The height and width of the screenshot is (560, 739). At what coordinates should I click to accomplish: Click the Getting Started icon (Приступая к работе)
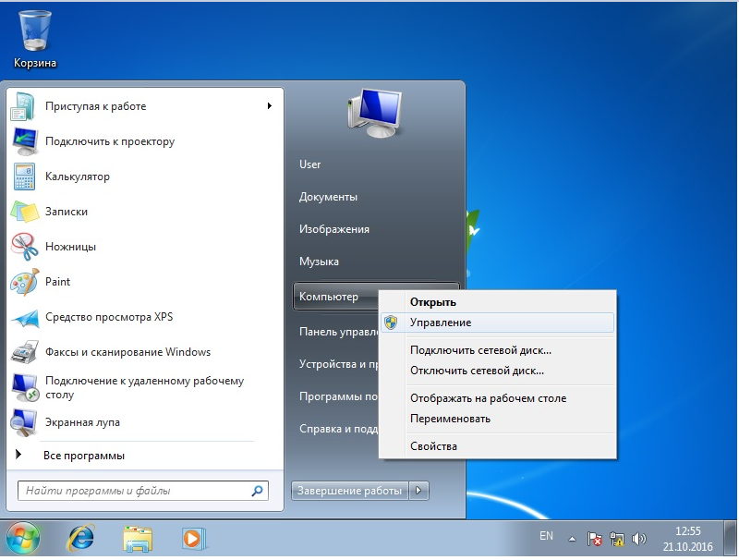pos(22,106)
